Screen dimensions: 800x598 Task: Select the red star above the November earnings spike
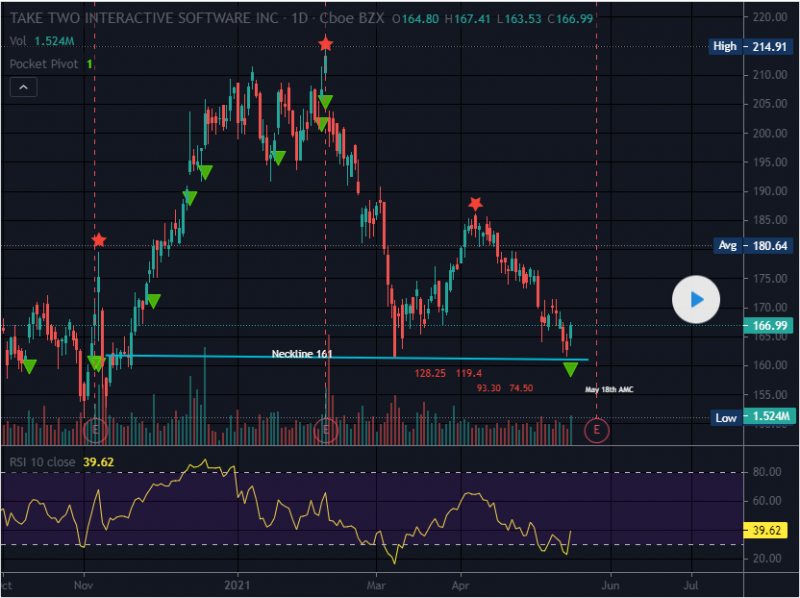tap(98, 240)
